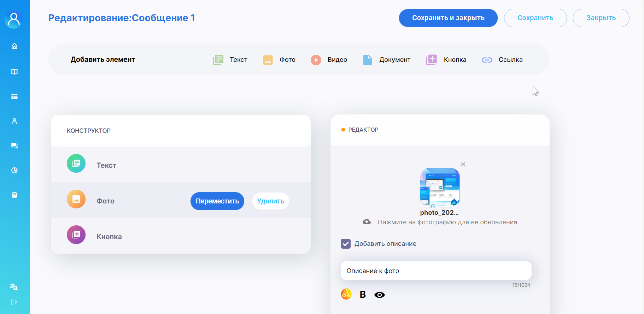Viewport: 644px width, 314px height.
Task: Click the Видео play icon in add bar
Action: point(316,60)
